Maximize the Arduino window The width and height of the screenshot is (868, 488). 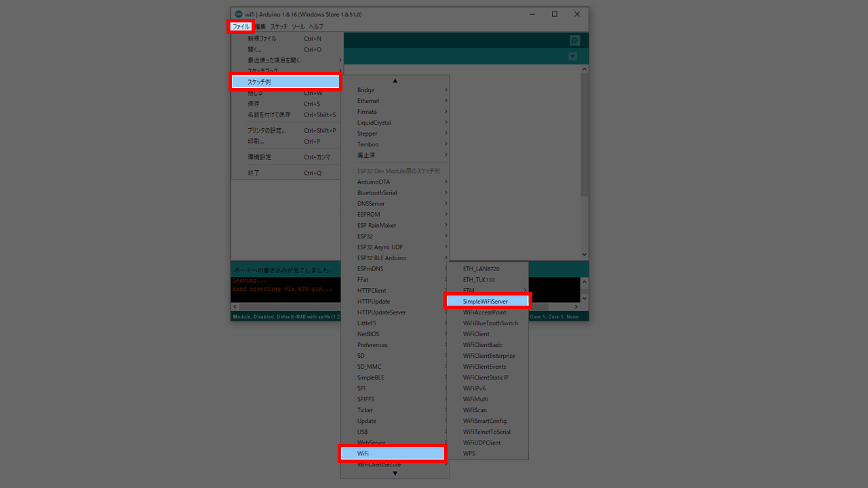554,14
